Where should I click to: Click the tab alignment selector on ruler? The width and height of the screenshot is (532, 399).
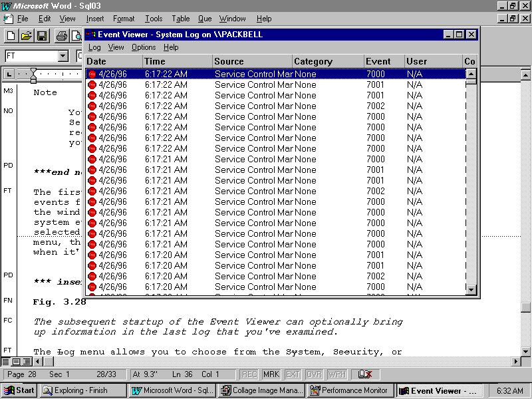[9, 74]
